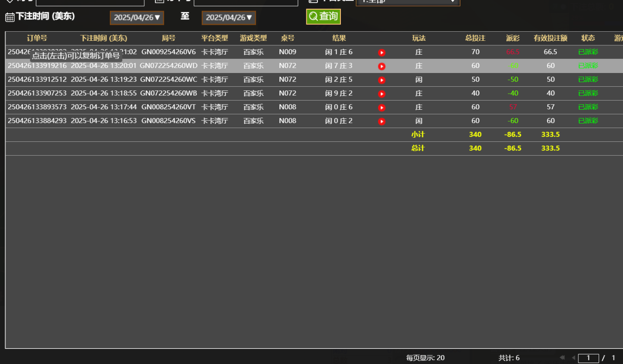Click the calendar icon beside 下注时间

pos(10,17)
